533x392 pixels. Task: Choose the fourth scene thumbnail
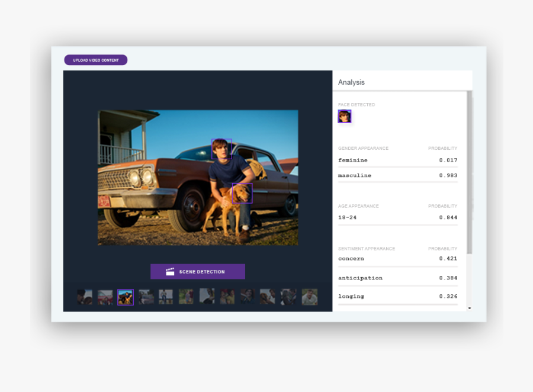pyautogui.click(x=146, y=297)
